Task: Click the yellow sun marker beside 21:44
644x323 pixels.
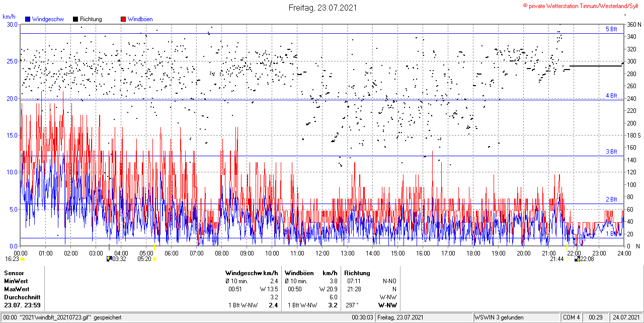Action: [567, 259]
